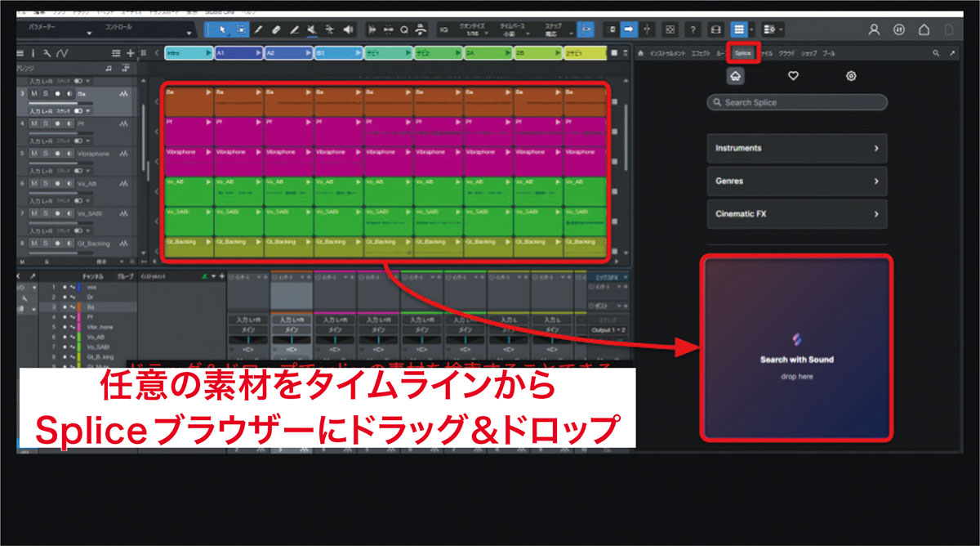Switch to the エフェクト browser tab
980x546 pixels.
pos(701,53)
